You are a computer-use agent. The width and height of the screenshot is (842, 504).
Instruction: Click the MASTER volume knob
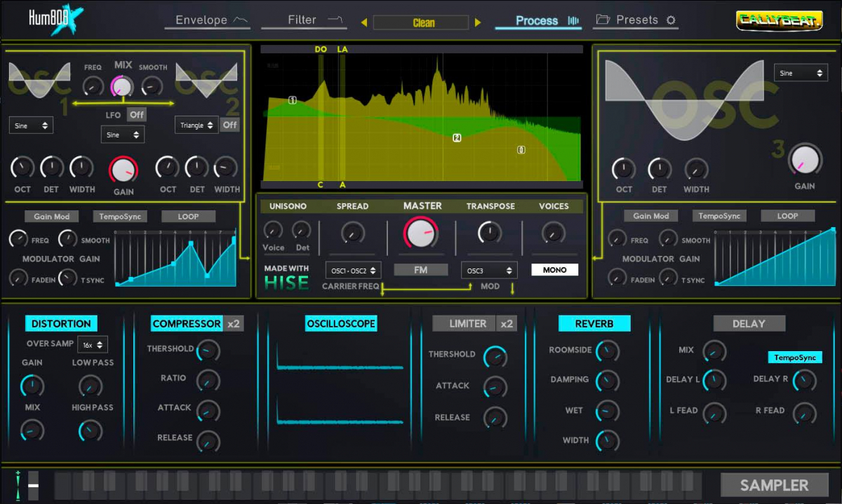[x=421, y=233]
